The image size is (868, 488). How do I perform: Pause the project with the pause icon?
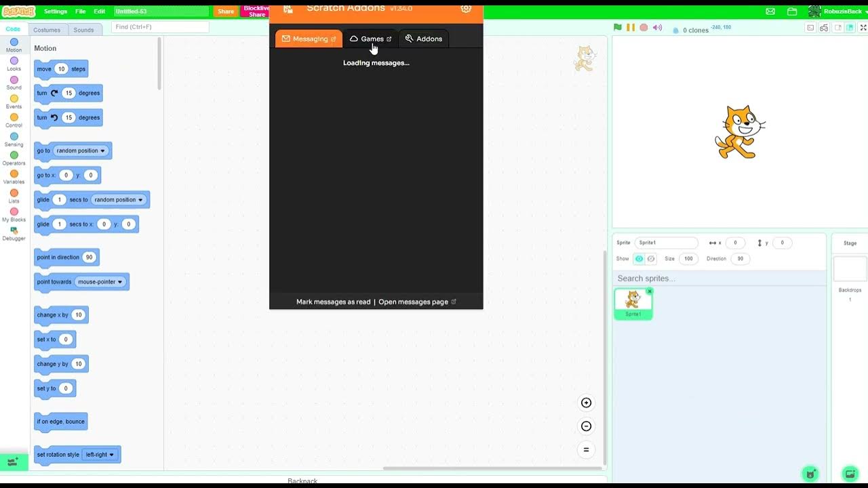[x=631, y=28]
